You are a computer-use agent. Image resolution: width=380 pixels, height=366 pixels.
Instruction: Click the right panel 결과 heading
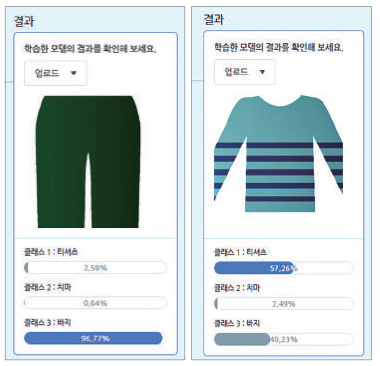pos(213,19)
